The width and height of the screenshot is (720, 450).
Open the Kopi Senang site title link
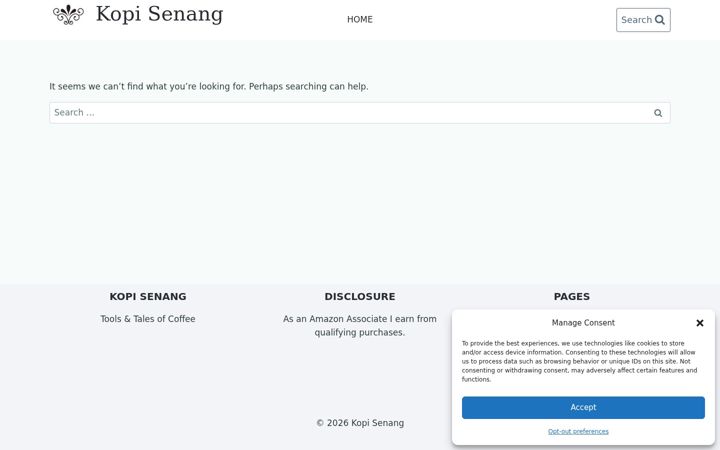pos(159,14)
